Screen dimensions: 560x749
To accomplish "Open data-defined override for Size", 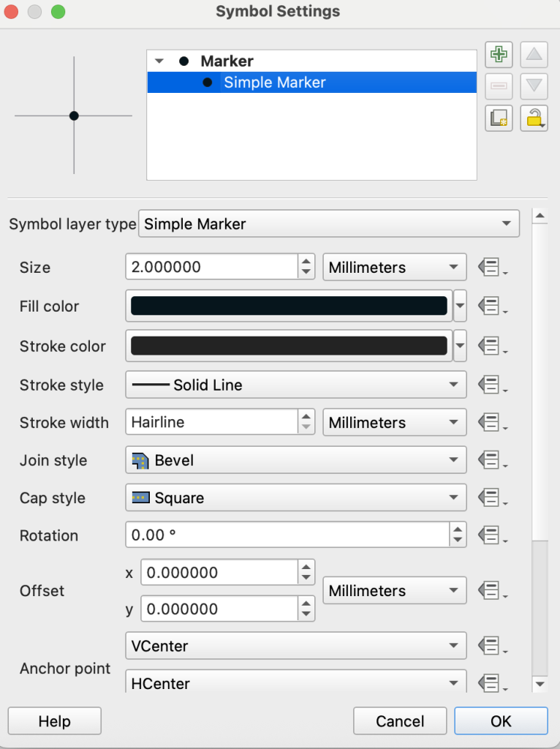I will [492, 268].
